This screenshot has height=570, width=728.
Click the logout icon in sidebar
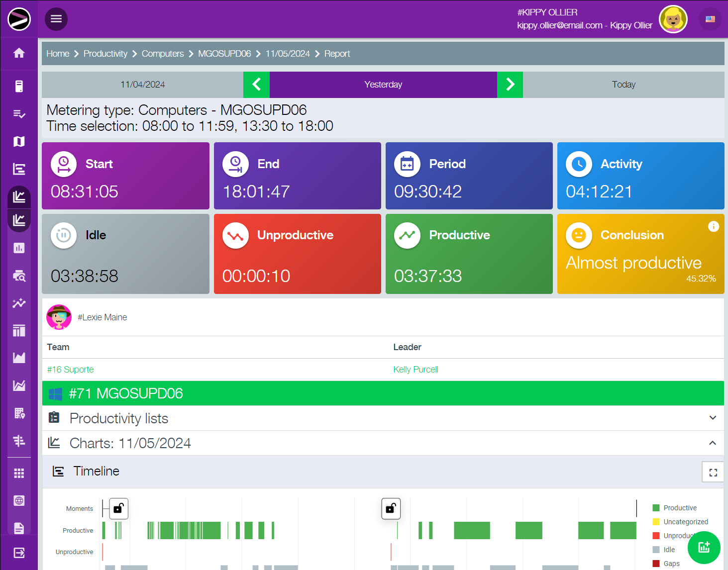click(x=19, y=553)
